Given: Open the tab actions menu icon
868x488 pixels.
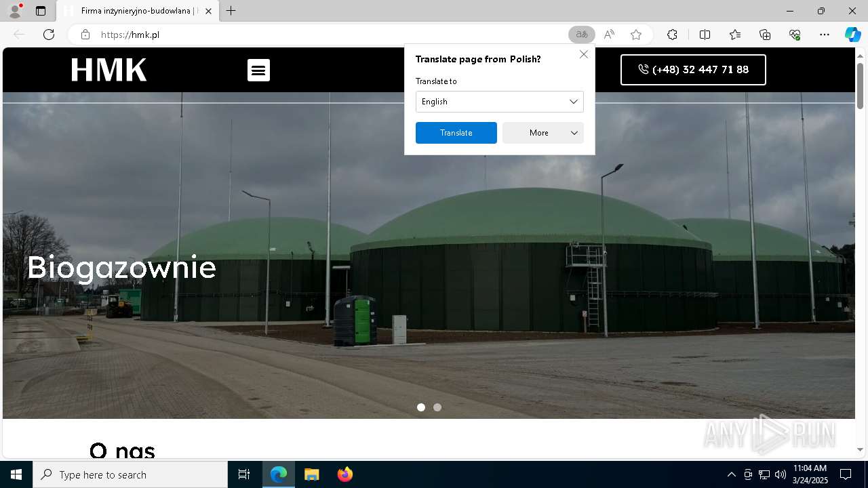Looking at the screenshot, I should pos(41,11).
